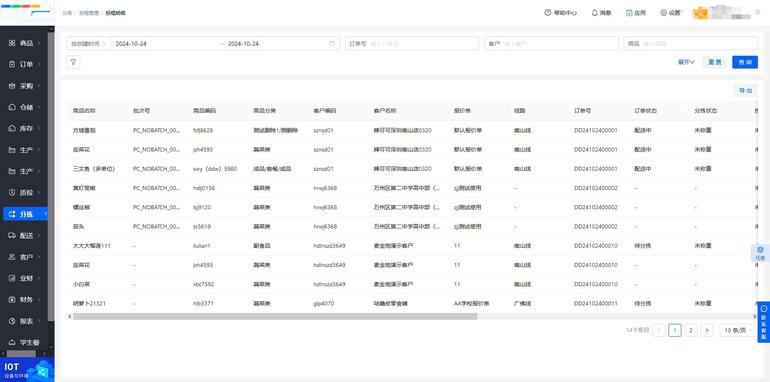Expand the 财务 sidebar chevron
The image size is (770, 382).
(39, 300)
